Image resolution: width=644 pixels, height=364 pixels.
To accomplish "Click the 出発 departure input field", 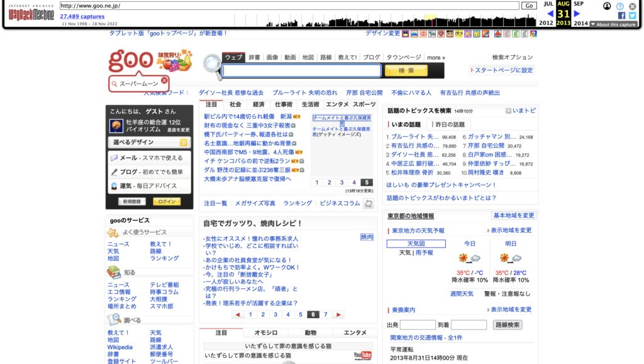I will pyautogui.click(x=418, y=325).
